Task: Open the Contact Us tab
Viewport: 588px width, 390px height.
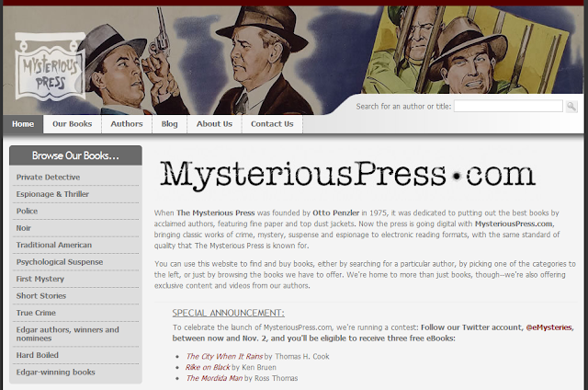Action: [x=272, y=124]
